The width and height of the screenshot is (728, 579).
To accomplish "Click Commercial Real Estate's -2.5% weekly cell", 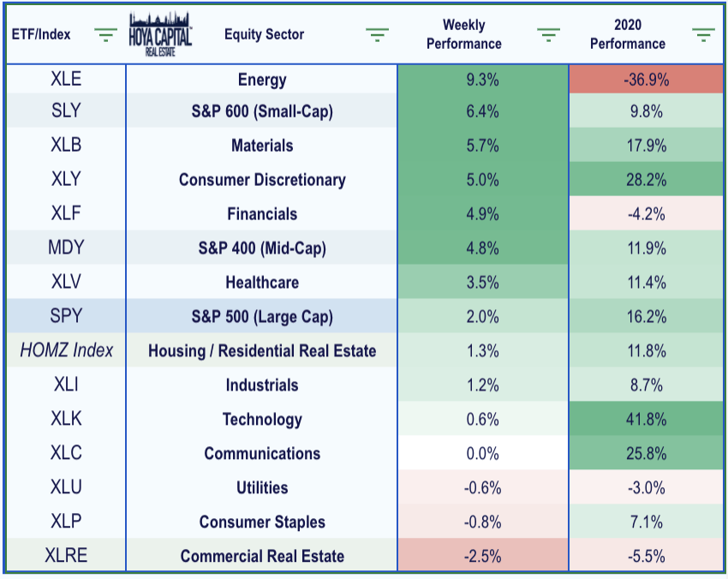I will (483, 555).
